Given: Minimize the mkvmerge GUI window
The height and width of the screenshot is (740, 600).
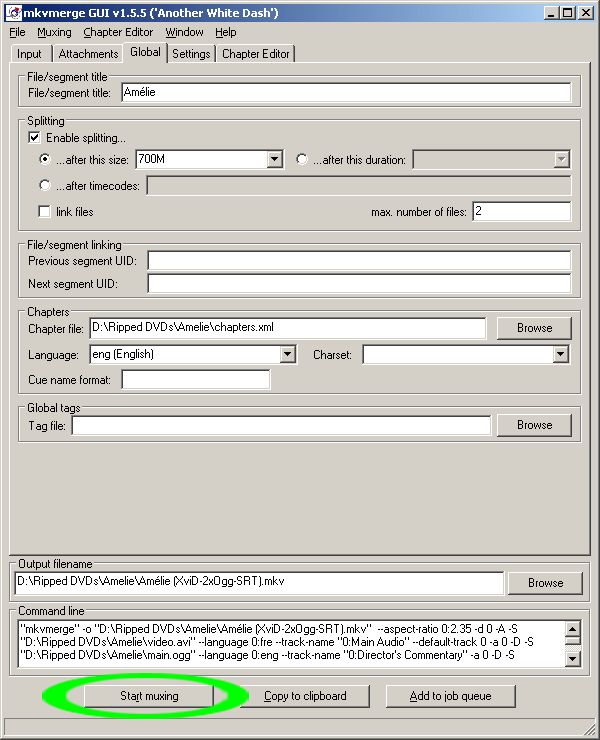Looking at the screenshot, I should pyautogui.click(x=551, y=13).
